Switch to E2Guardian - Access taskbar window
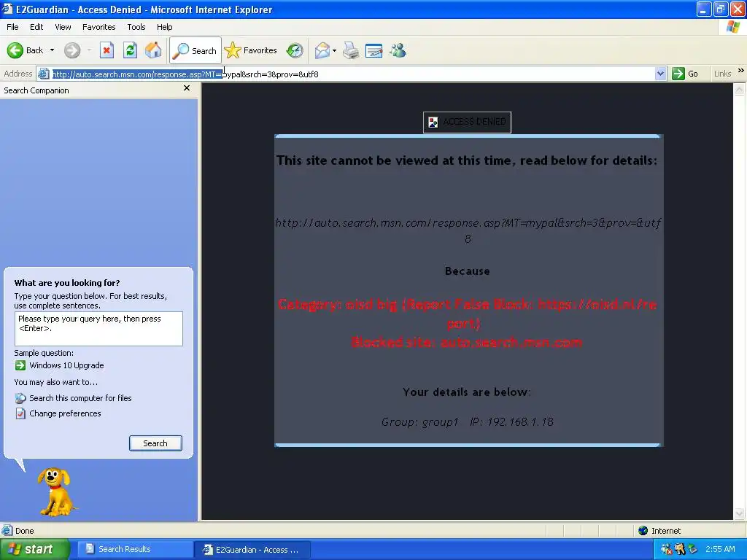The height and width of the screenshot is (560, 747). click(252, 550)
